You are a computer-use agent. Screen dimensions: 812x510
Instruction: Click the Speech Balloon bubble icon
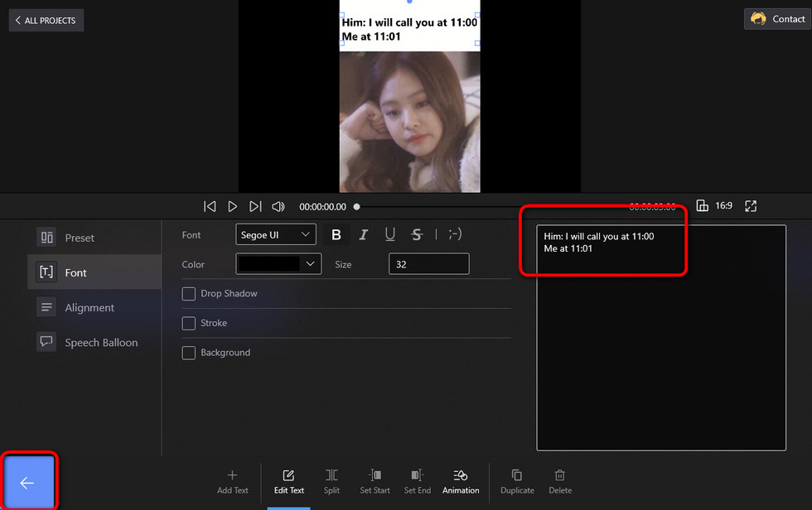46,341
